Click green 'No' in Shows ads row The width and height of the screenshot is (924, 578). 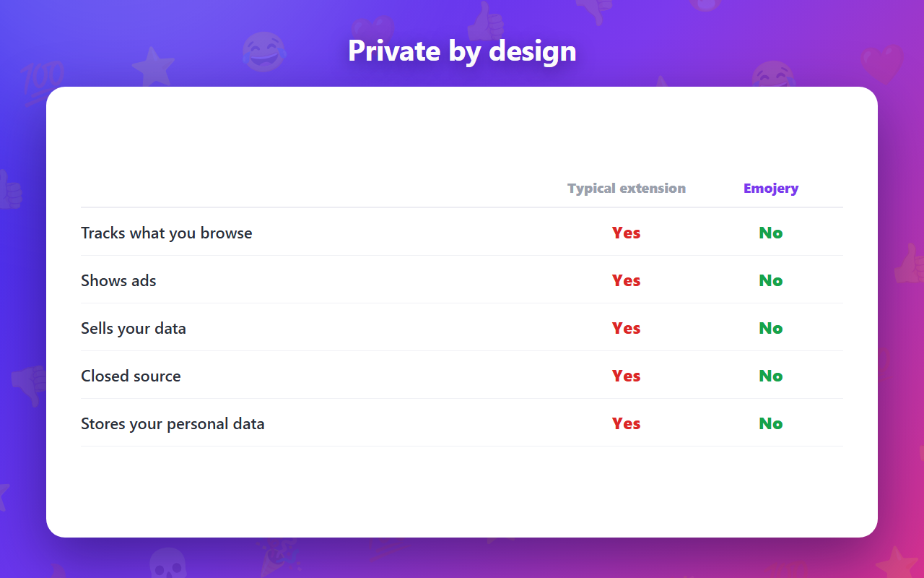pos(771,280)
